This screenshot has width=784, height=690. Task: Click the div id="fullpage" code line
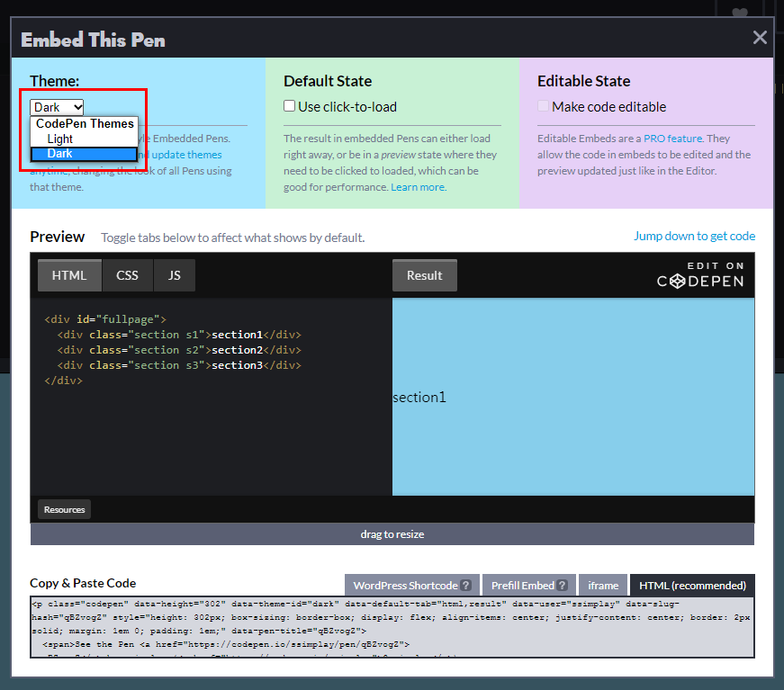point(105,319)
